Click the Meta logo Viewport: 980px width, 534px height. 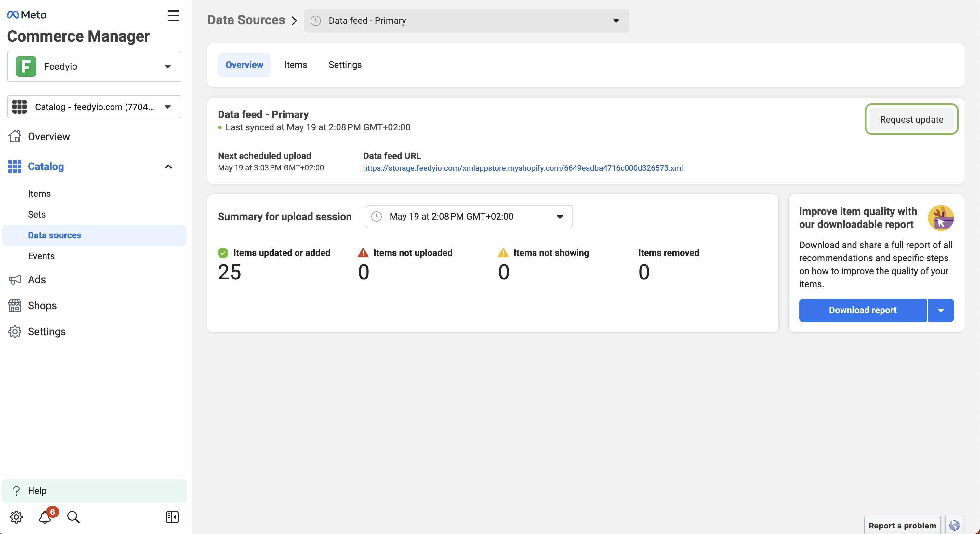(27, 14)
